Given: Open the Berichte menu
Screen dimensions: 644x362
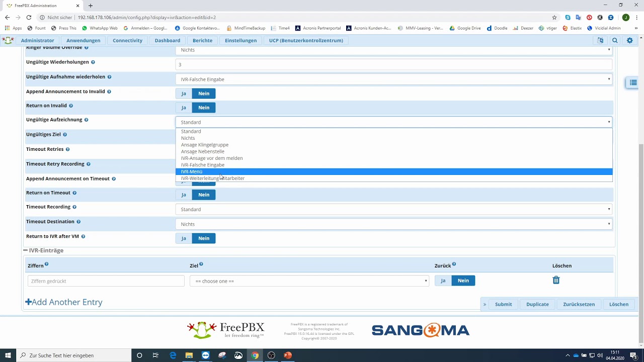Looking at the screenshot, I should pos(202,40).
